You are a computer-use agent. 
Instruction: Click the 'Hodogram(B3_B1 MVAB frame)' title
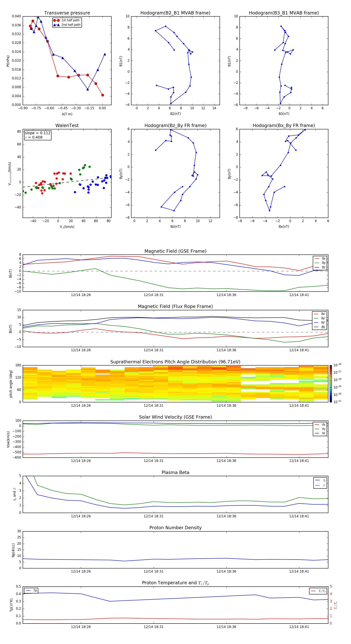(284, 13)
